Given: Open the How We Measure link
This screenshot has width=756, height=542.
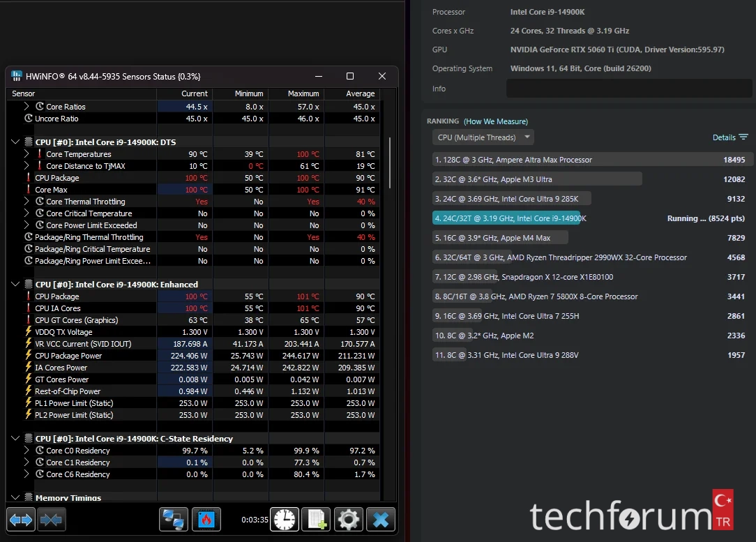Looking at the screenshot, I should 496,121.
